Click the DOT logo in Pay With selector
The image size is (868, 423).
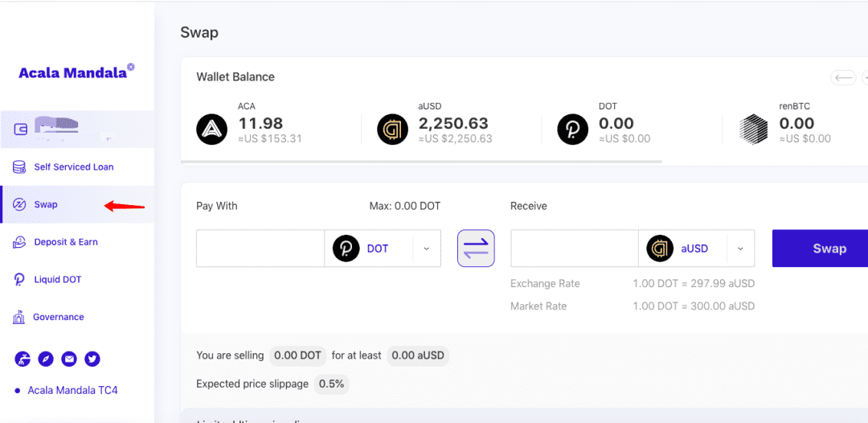pyautogui.click(x=346, y=248)
